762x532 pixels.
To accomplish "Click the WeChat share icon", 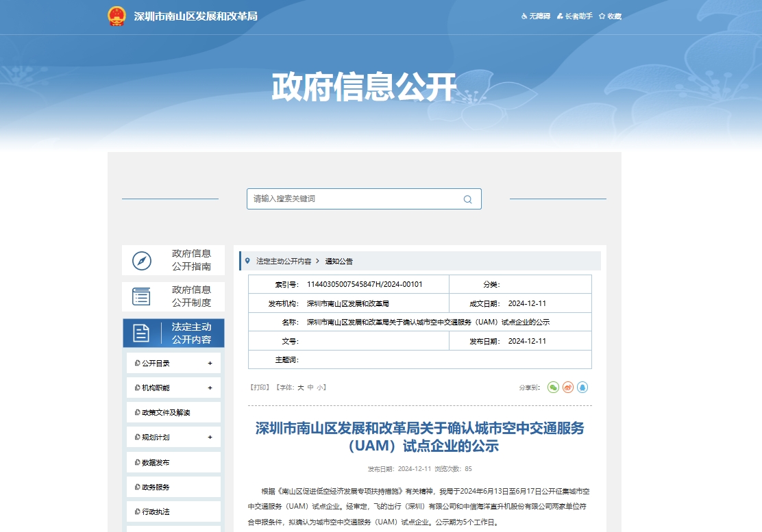I will click(553, 388).
